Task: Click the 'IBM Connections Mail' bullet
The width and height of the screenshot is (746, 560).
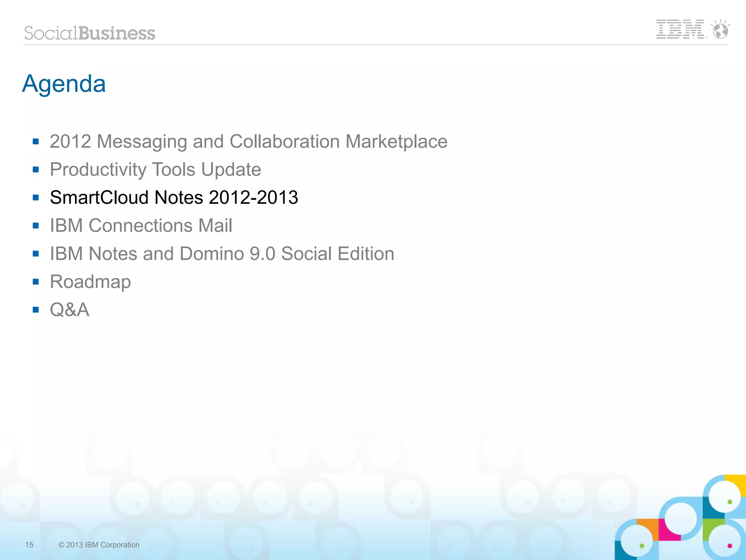Action: [x=141, y=226]
